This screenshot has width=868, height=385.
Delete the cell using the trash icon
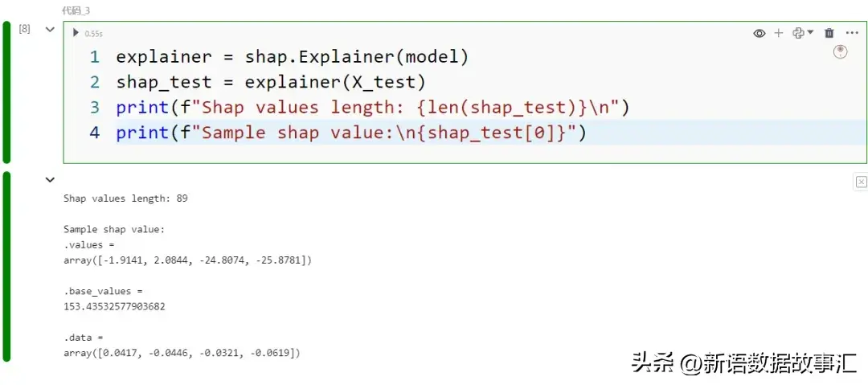[829, 33]
